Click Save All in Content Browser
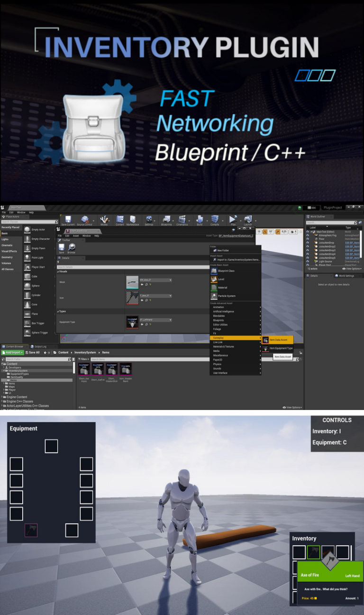The height and width of the screenshot is (615, 364). point(33,353)
